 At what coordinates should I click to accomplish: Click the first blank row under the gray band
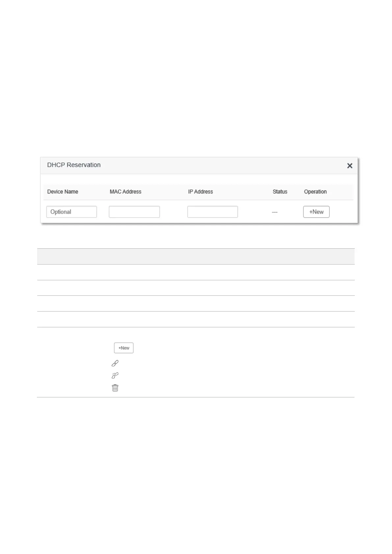[196, 272]
